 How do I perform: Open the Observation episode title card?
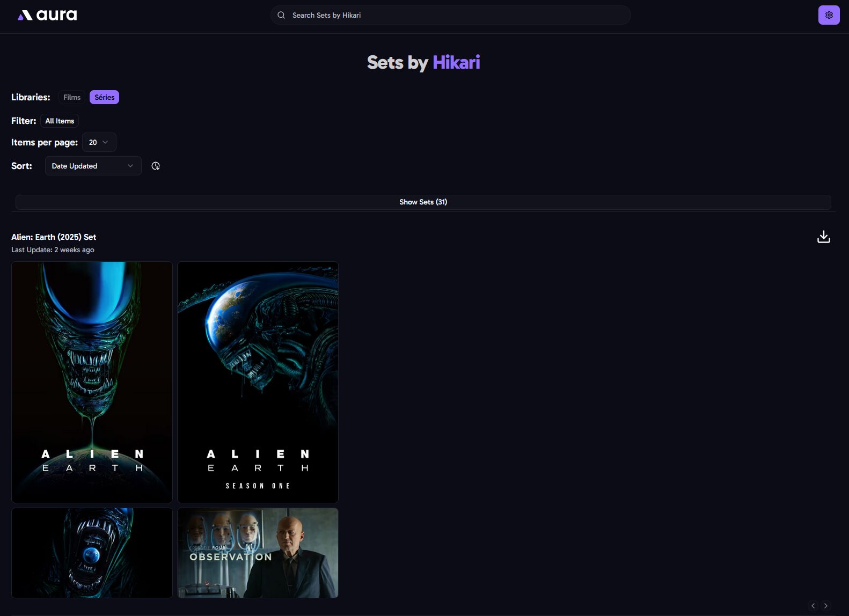[258, 553]
